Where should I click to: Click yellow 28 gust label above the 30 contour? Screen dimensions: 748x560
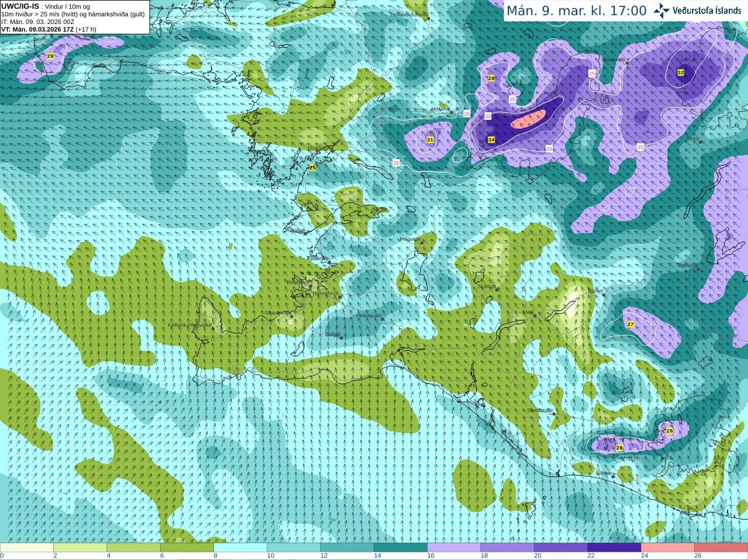(x=491, y=78)
